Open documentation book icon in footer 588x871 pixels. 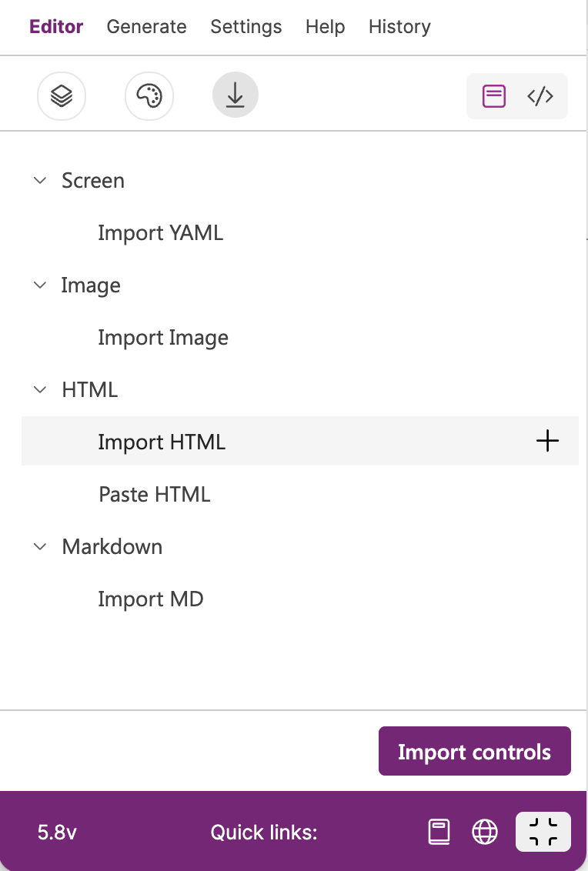[x=439, y=832]
